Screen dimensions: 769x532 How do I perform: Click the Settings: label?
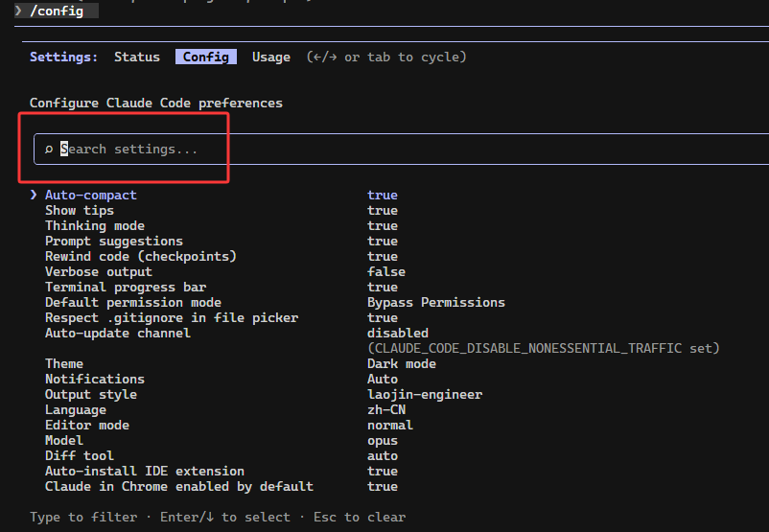[x=63, y=57]
